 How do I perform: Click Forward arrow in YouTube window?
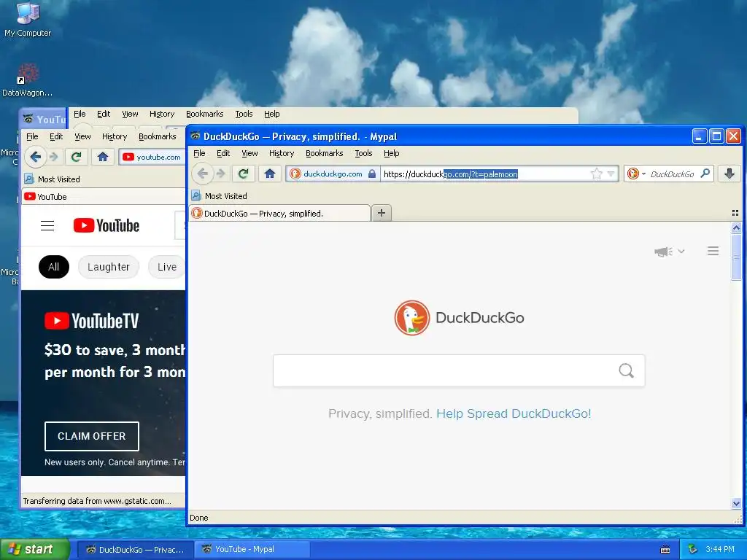coord(54,157)
